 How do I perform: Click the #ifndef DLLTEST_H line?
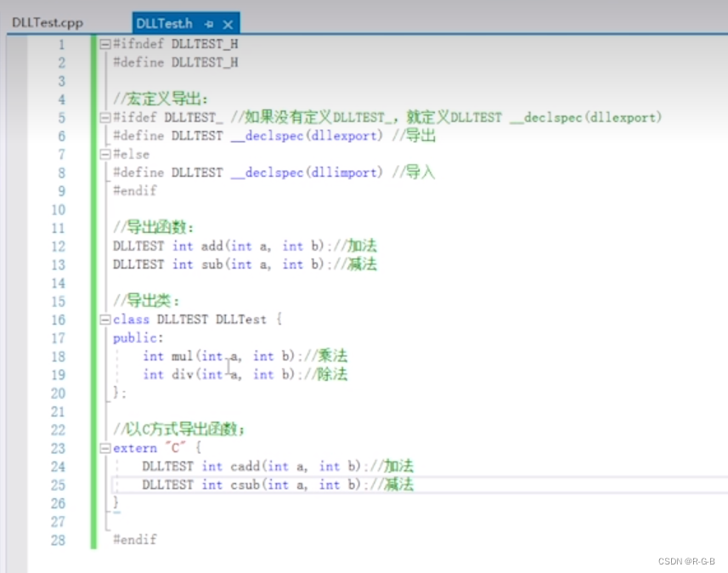(x=176, y=44)
